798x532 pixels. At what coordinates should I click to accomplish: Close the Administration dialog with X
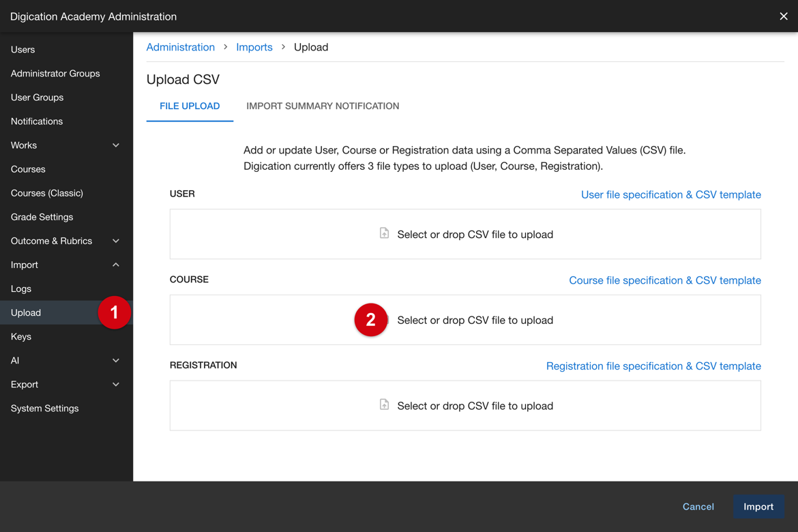[x=784, y=16]
